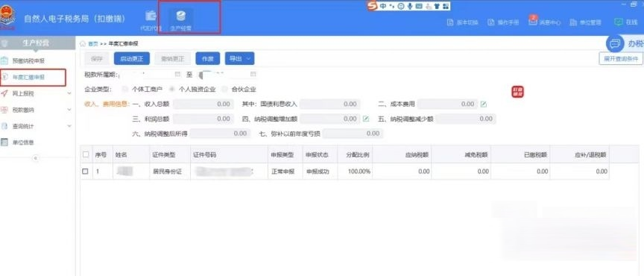Click the 预缴纳税申报 sidebar icon

point(4,61)
